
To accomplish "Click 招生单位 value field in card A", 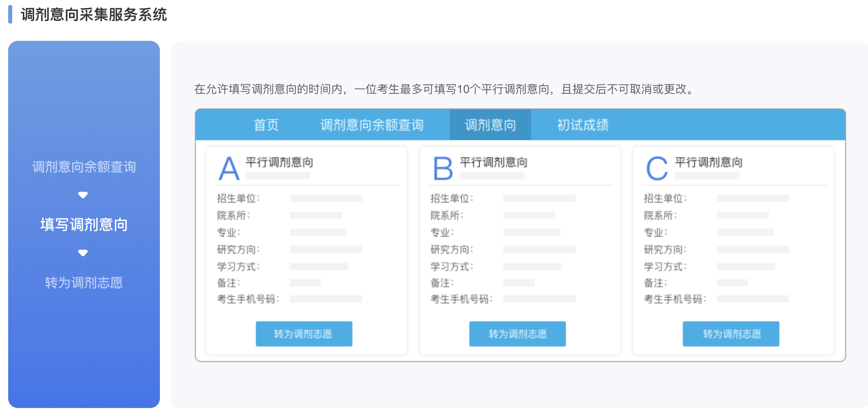I will tap(325, 198).
